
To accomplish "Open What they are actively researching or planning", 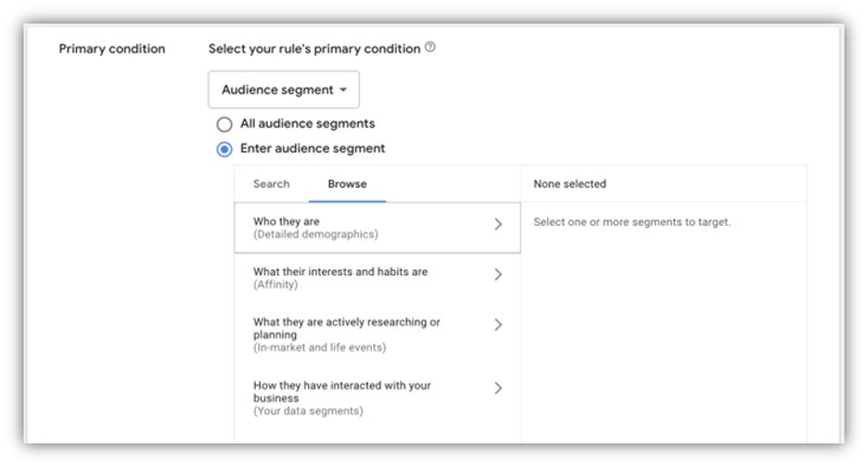I will (x=377, y=334).
